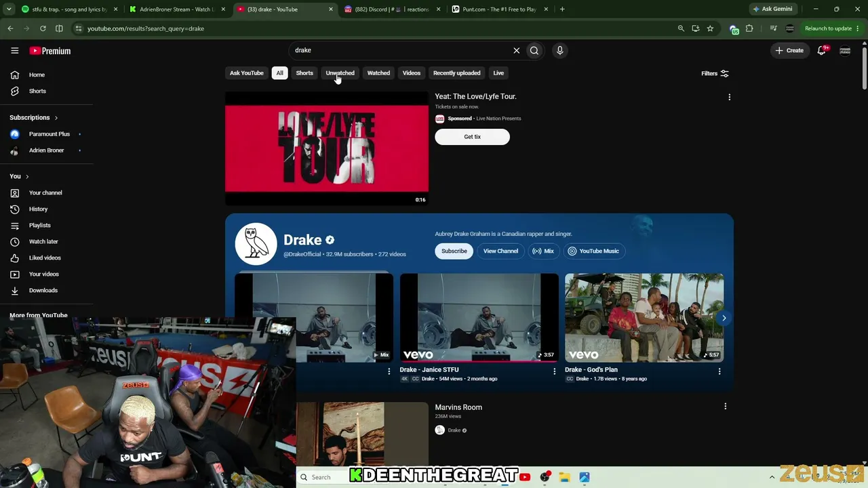This screenshot has height=488, width=868.
Task: Open options menu for God's Plan
Action: [x=719, y=371]
